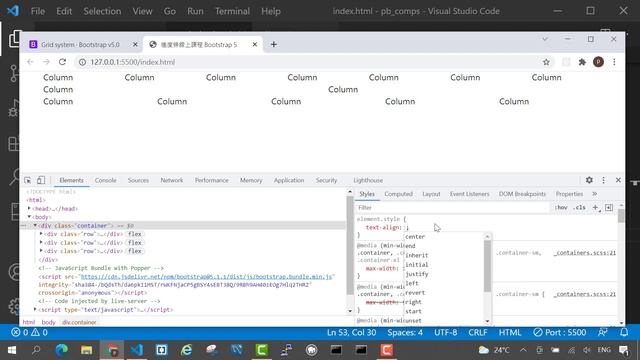
Task: Open Chrome three-dot menu
Action: 614,62
